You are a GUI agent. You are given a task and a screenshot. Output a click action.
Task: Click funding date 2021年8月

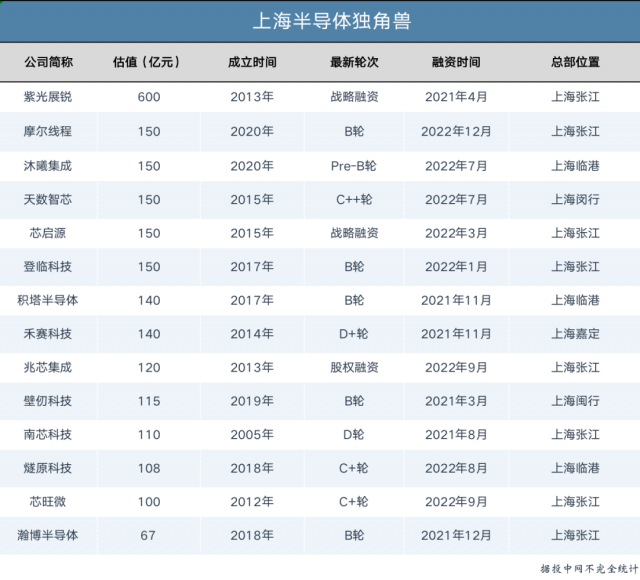456,435
